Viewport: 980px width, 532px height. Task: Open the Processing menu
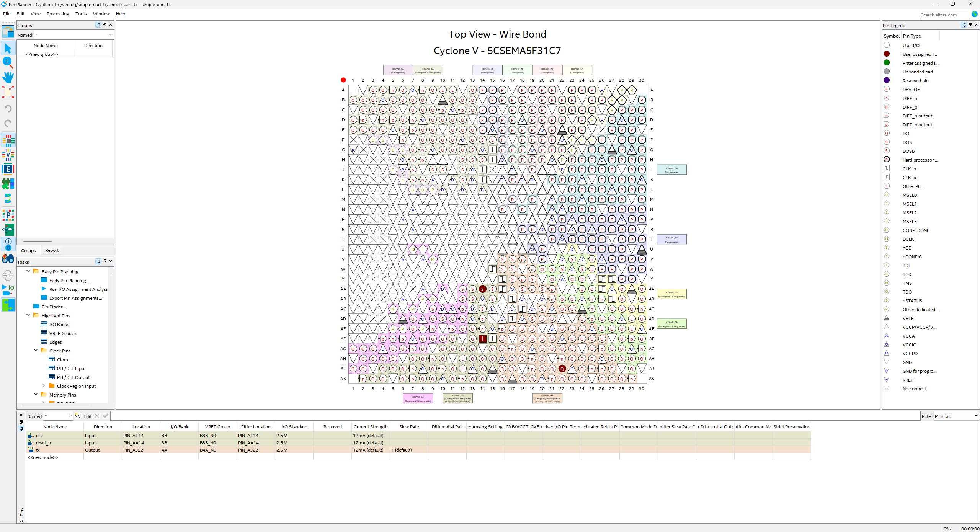click(x=58, y=14)
